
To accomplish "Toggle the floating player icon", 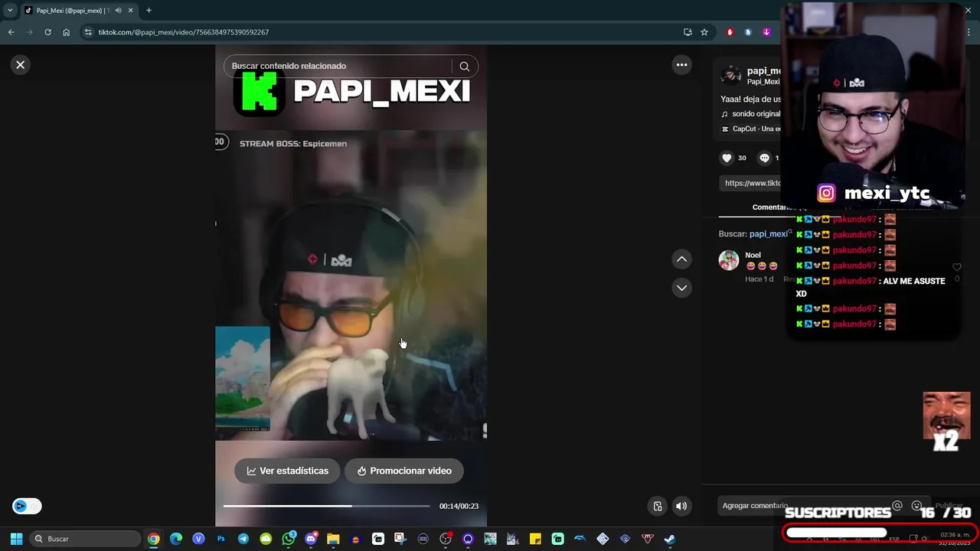I will (x=657, y=506).
